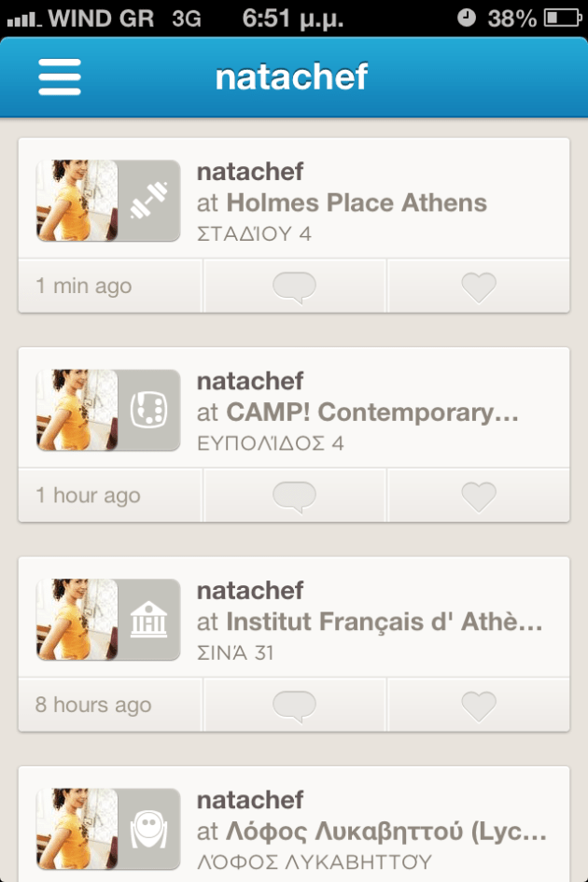Tap the "1 min ago" timestamp

pyautogui.click(x=84, y=287)
